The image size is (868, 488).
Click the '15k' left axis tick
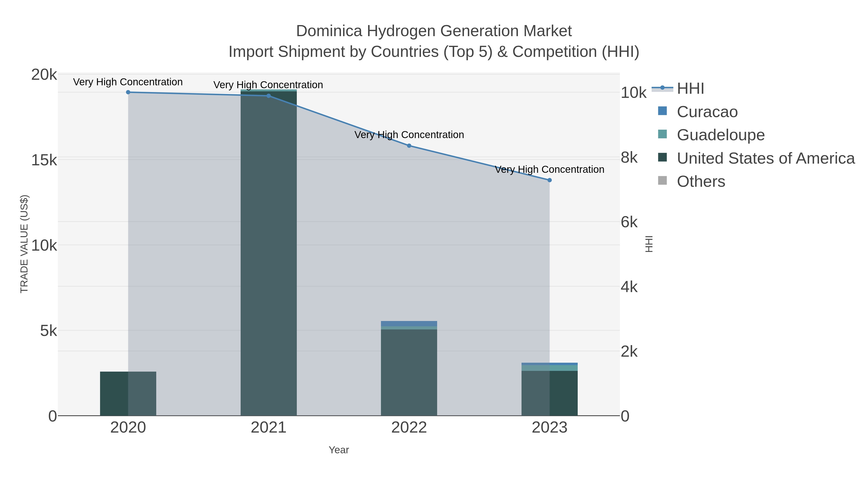pos(44,160)
